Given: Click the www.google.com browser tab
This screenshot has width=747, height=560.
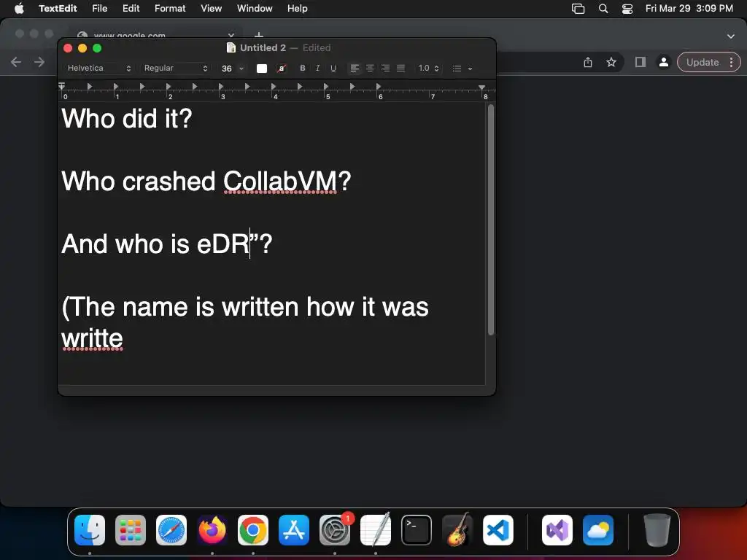Looking at the screenshot, I should click(x=158, y=35).
